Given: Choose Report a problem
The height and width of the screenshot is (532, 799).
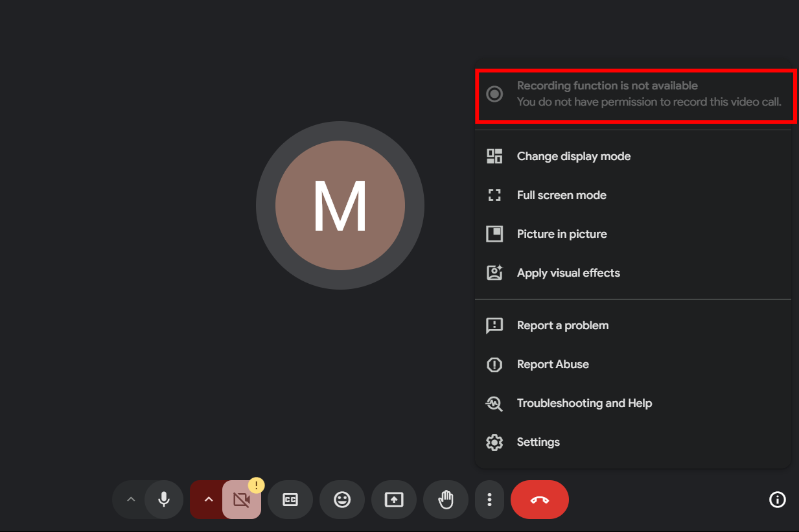Looking at the screenshot, I should coord(633,325).
